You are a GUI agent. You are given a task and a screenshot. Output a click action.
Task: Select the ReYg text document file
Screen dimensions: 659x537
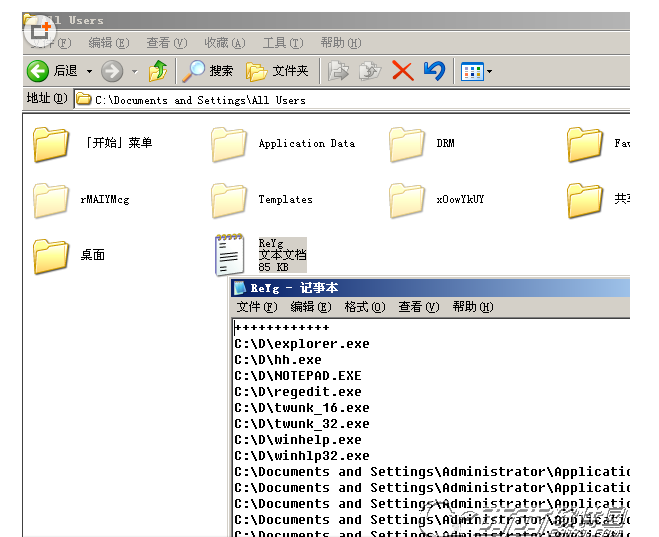click(230, 254)
